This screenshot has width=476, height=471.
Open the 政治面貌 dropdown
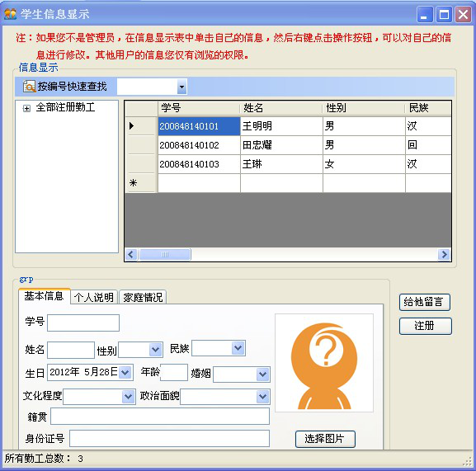tap(262, 396)
